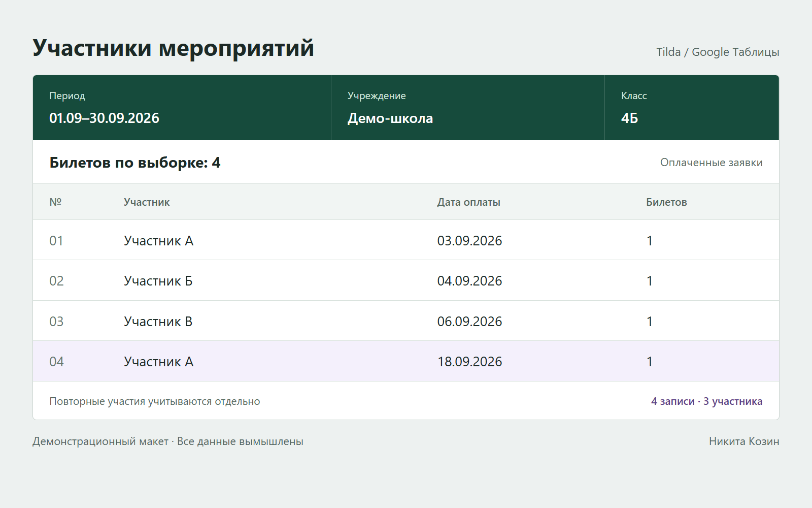The height and width of the screenshot is (508, 812).
Task: Select the "Участник В" cell
Action: tap(158, 322)
